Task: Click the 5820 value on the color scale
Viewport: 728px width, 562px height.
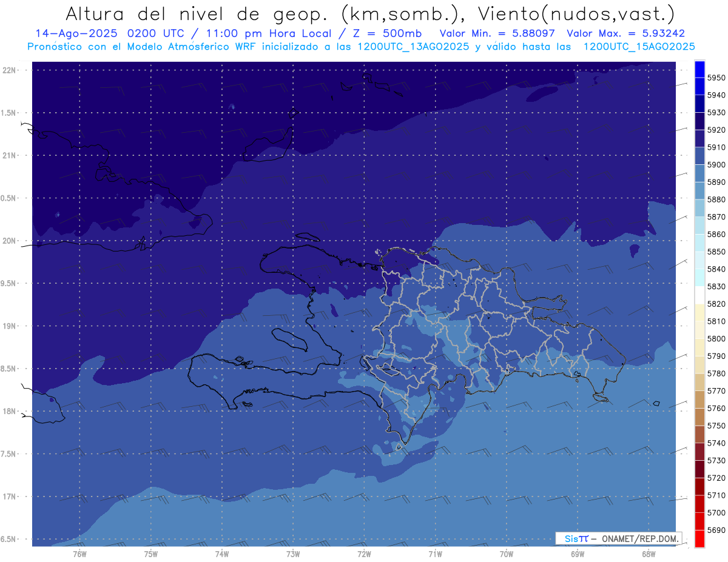Action: pos(716,304)
